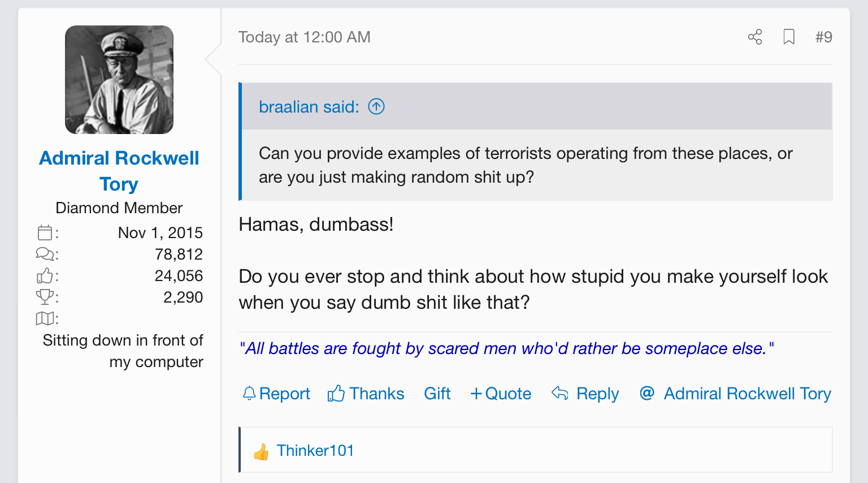Viewport: 868px width, 483px height.
Task: Click the location map icon
Action: tap(45, 318)
